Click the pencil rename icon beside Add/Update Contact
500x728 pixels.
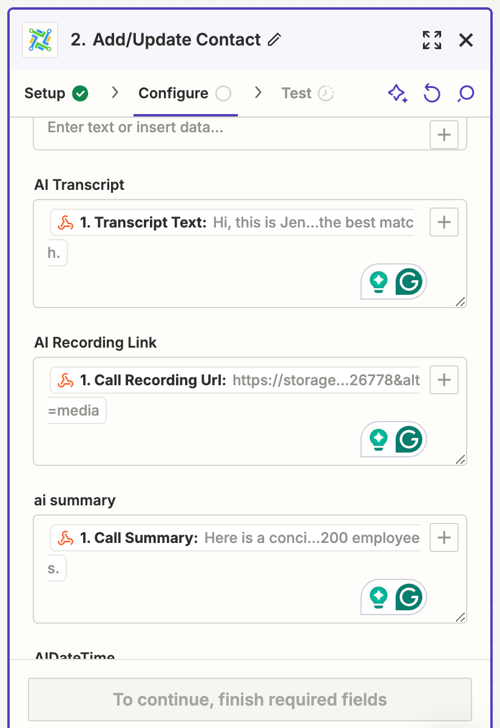[x=274, y=40]
